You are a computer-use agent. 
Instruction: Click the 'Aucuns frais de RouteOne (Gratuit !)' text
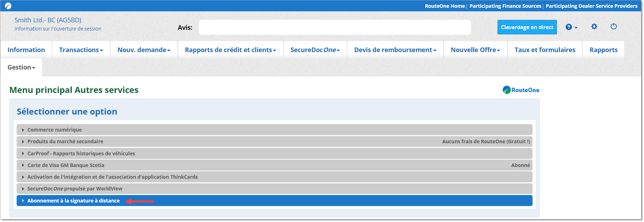click(486, 141)
